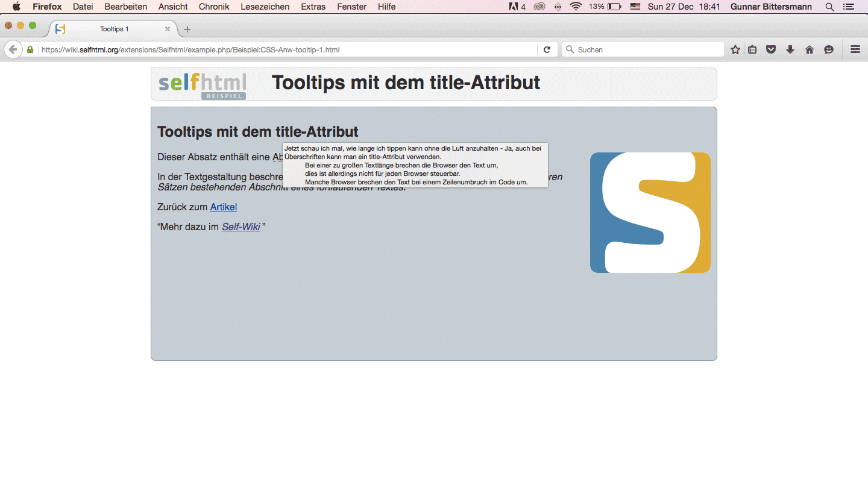The height and width of the screenshot is (482, 868).
Task: Click the Adobe icon in menu bar
Action: [517, 7]
